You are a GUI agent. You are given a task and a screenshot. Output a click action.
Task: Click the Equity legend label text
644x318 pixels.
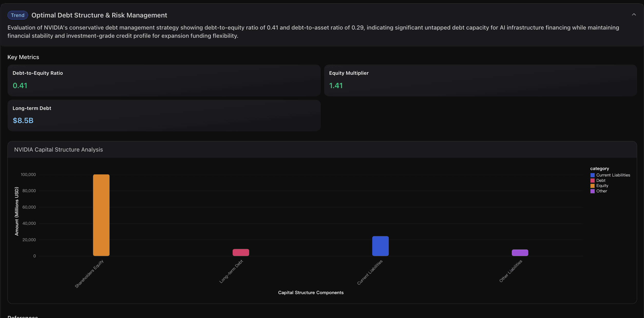tap(602, 186)
